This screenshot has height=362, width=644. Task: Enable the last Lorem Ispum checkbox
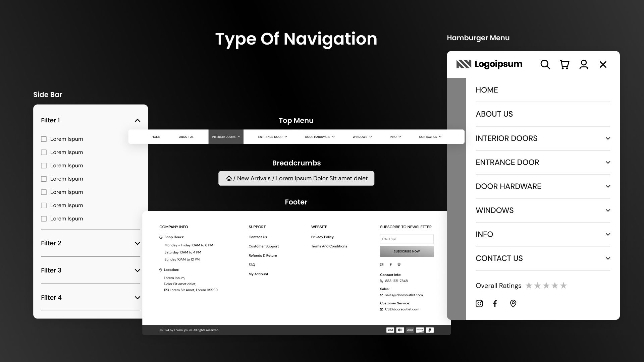tap(44, 219)
